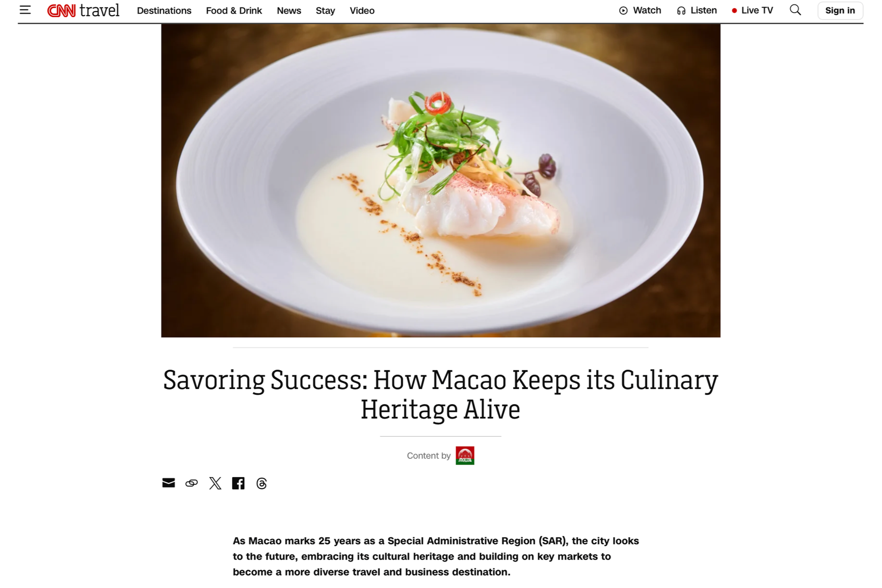Click the Listen link
Screen dimensions: 882x588
pyautogui.click(x=697, y=10)
